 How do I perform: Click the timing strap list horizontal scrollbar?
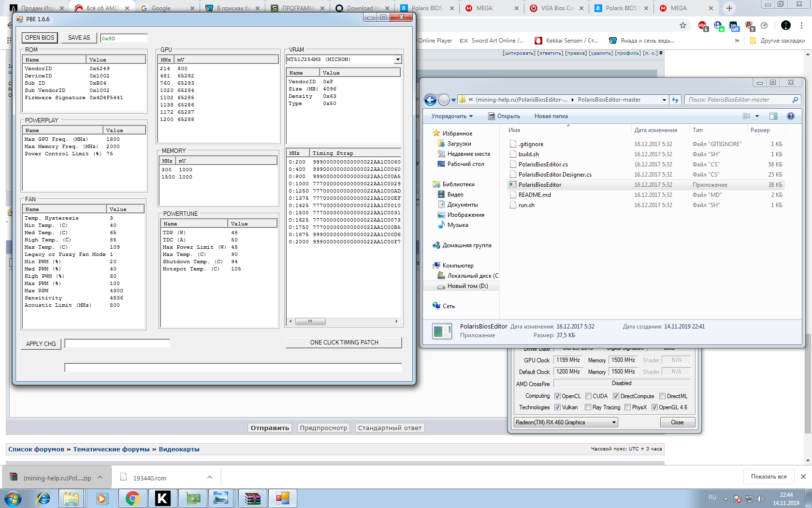[x=343, y=321]
